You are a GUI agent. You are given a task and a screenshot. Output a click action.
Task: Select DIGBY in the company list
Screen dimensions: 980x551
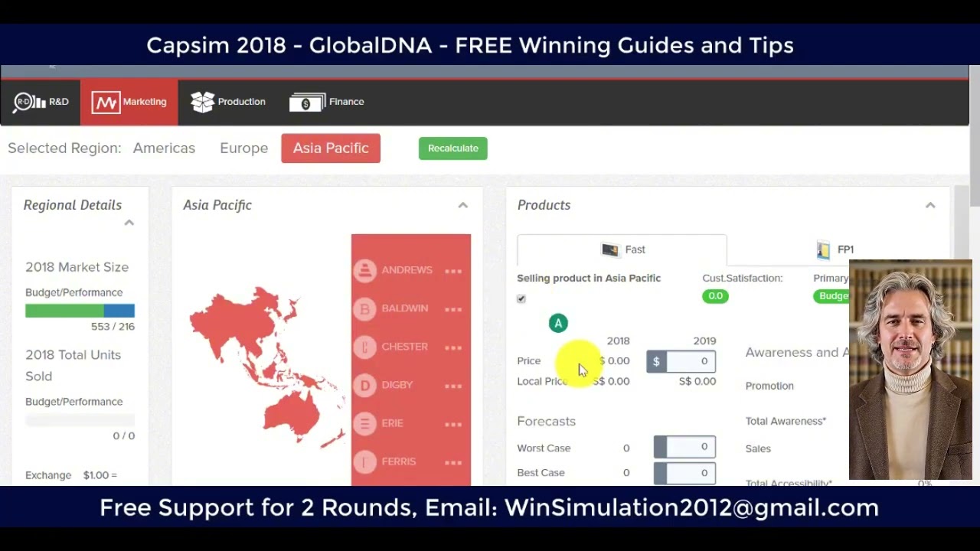click(397, 385)
